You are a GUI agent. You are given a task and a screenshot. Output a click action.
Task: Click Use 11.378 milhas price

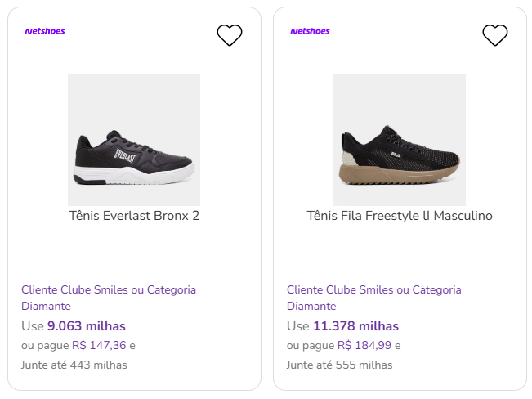tap(342, 326)
